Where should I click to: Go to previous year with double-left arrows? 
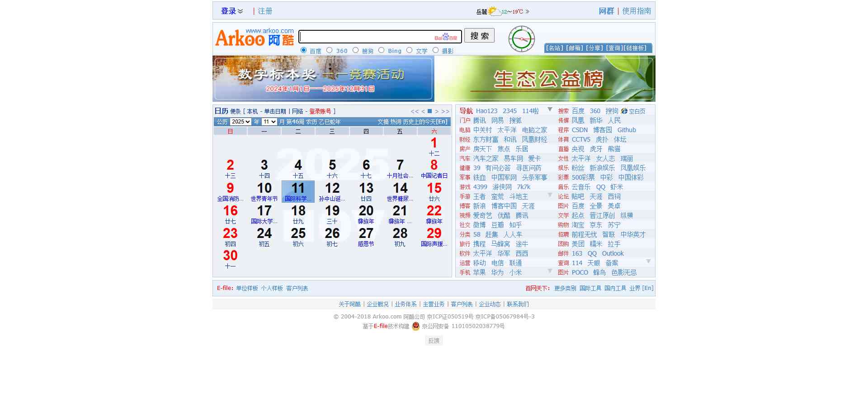click(415, 111)
